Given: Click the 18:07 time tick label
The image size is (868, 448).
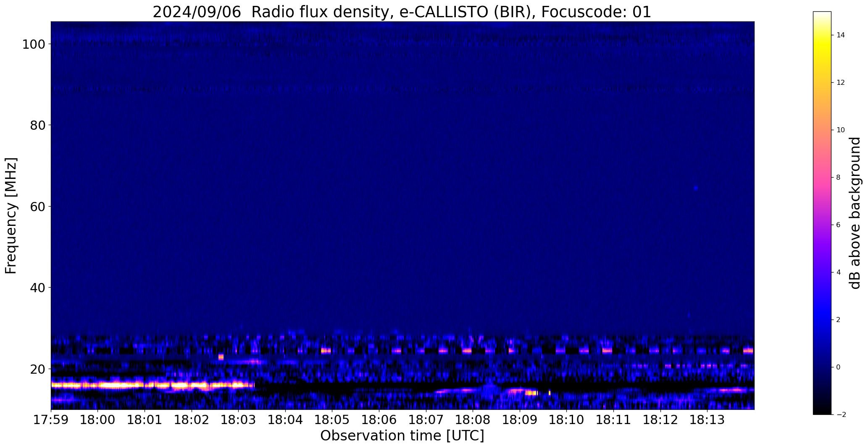Looking at the screenshot, I should tap(426, 420).
